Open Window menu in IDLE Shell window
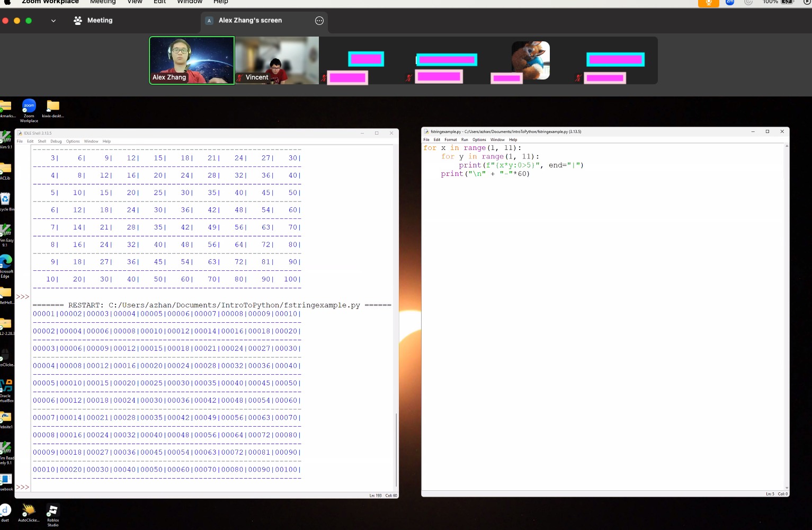This screenshot has width=812, height=530. coord(91,142)
